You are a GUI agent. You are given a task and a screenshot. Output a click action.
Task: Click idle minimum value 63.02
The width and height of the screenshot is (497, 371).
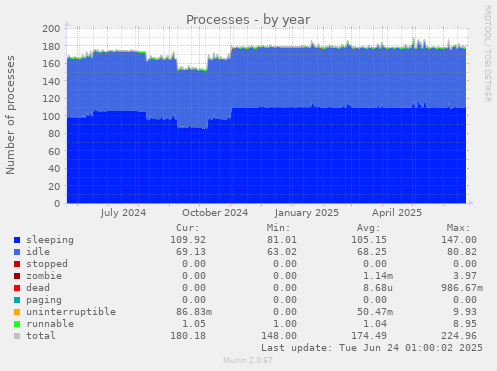click(282, 252)
